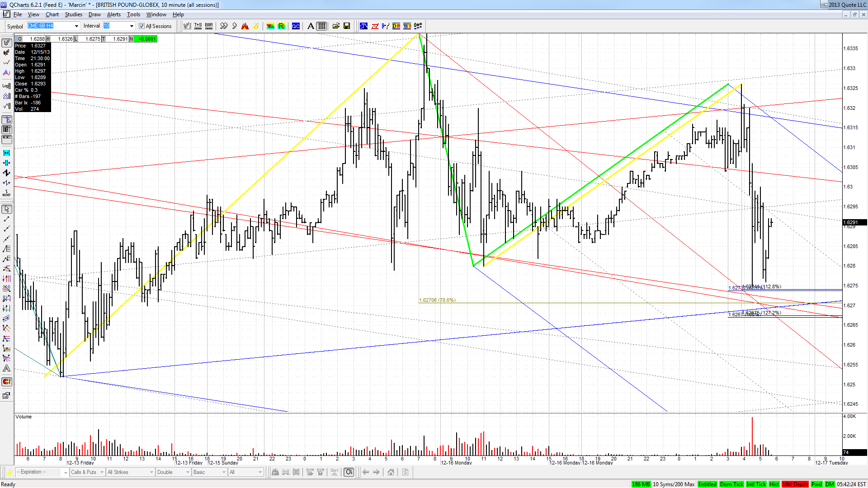Click the RESET zoom icon in sidebar
This screenshot has width=868, height=488.
(7, 193)
